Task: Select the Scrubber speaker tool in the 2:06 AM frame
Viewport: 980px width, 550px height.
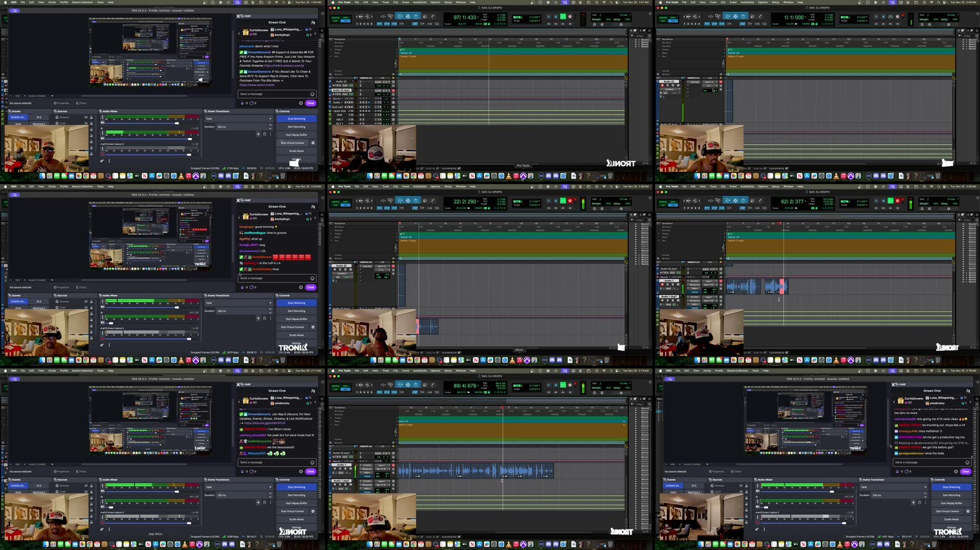Action: [x=425, y=201]
